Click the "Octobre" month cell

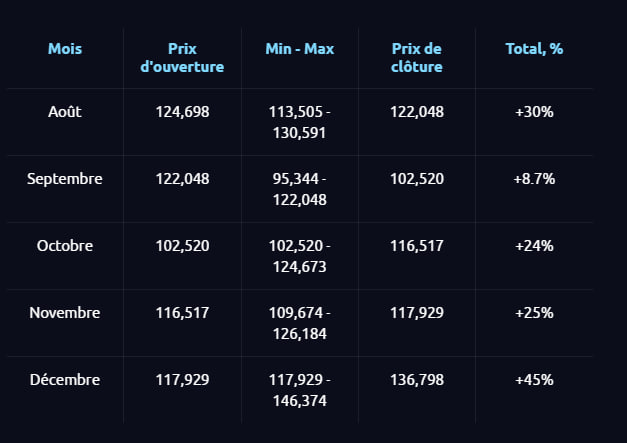tap(65, 246)
